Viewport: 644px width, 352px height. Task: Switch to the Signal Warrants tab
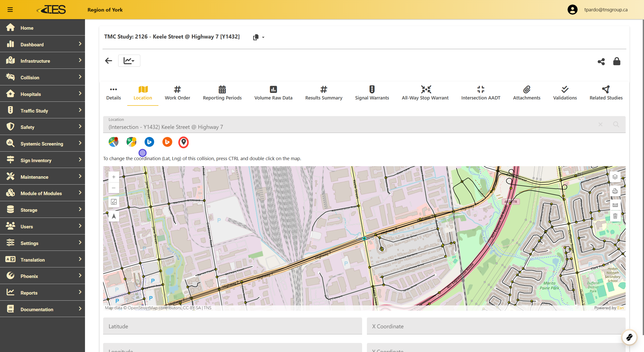372,93
